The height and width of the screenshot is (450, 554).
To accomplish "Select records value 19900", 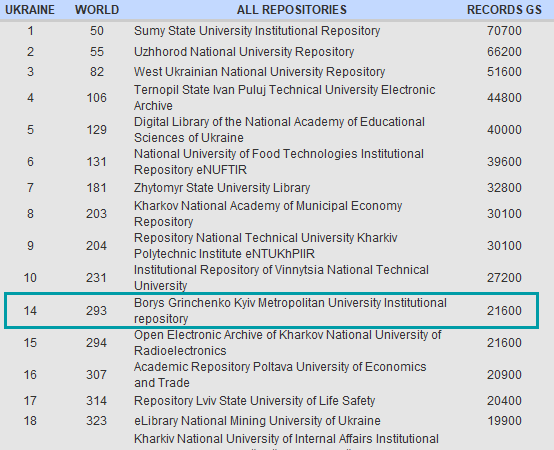I will [504, 421].
